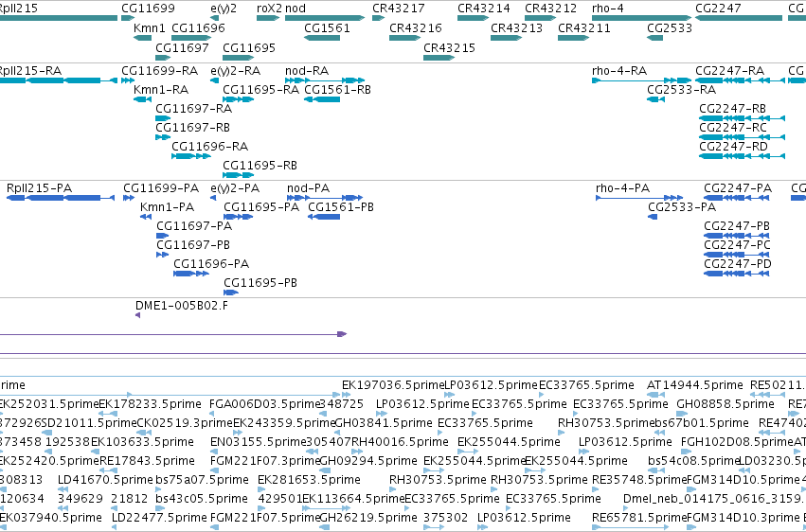Select the EK197036.5prime EST label

coord(393,385)
